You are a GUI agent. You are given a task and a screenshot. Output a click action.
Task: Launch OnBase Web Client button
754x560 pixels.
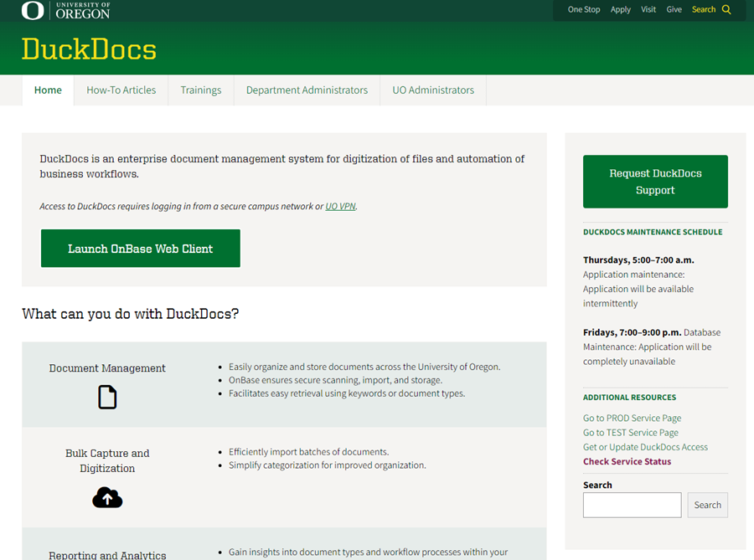[141, 249]
